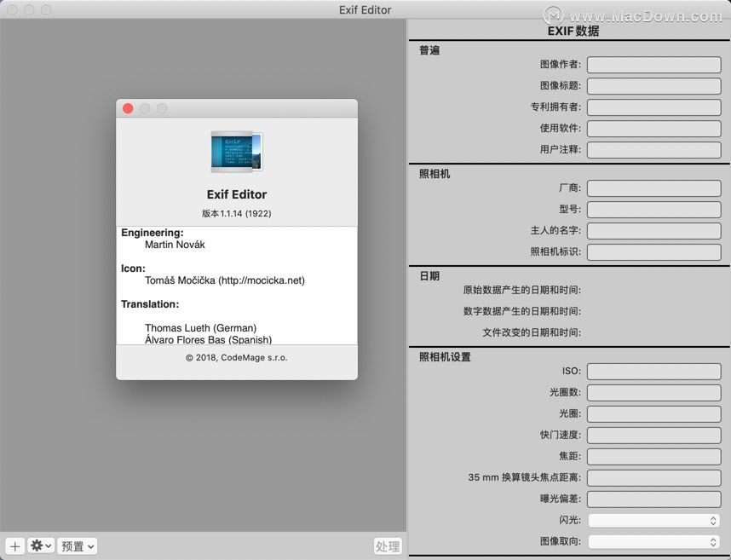Click the 'Martin Novák' credit text

coord(175,245)
